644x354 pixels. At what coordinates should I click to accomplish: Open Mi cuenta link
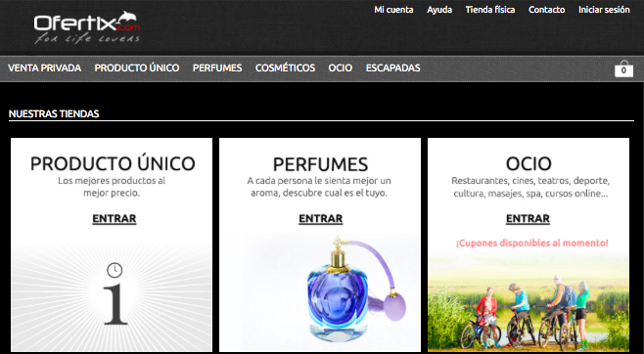(x=393, y=10)
